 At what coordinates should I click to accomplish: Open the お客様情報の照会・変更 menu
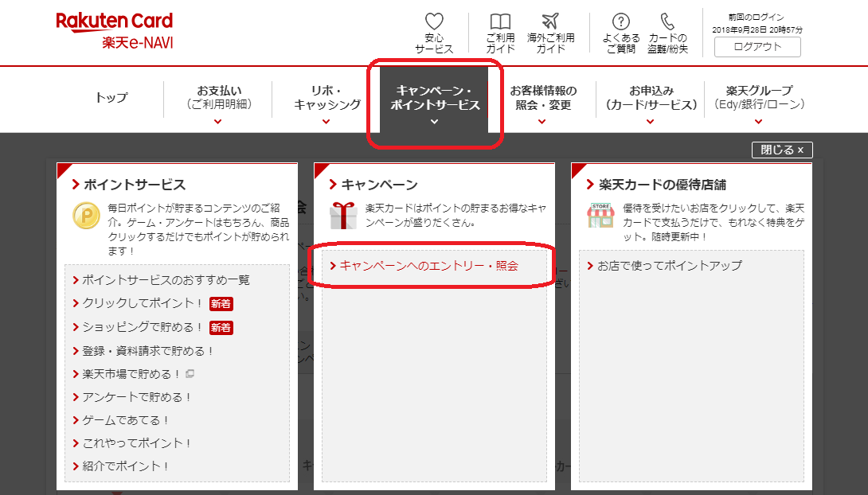click(x=543, y=97)
